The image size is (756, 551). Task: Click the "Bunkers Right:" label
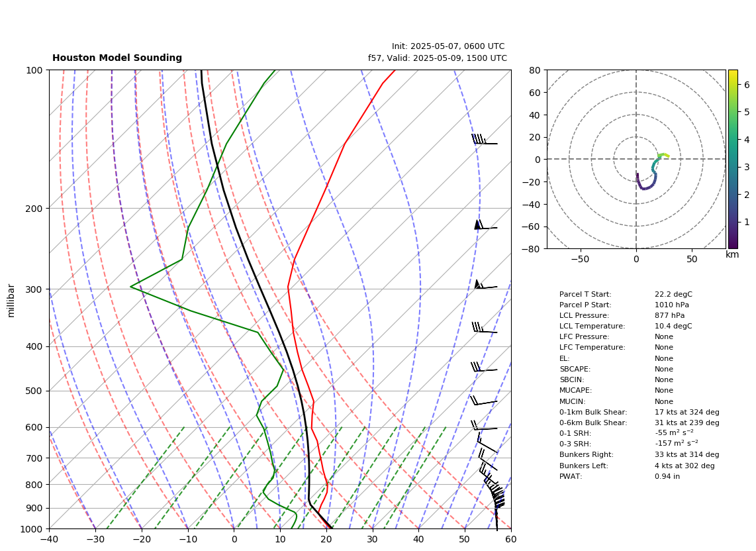click(x=587, y=454)
